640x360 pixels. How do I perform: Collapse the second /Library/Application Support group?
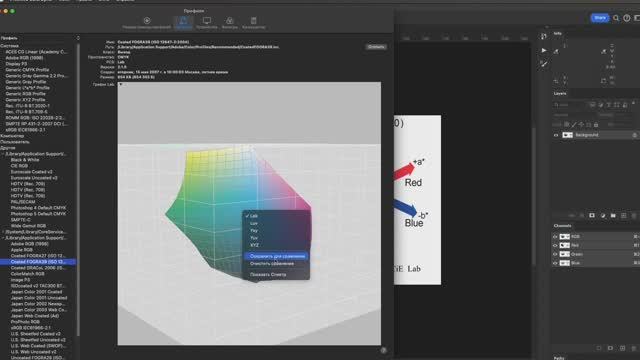point(3,238)
